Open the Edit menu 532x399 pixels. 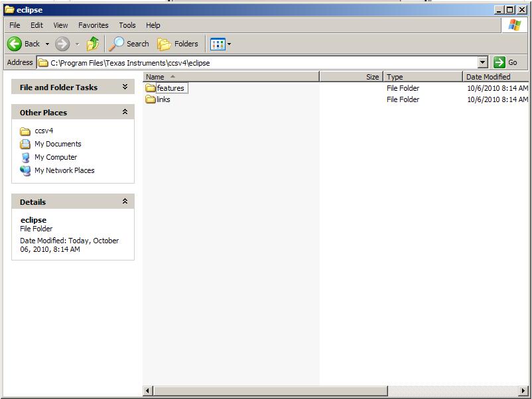36,25
